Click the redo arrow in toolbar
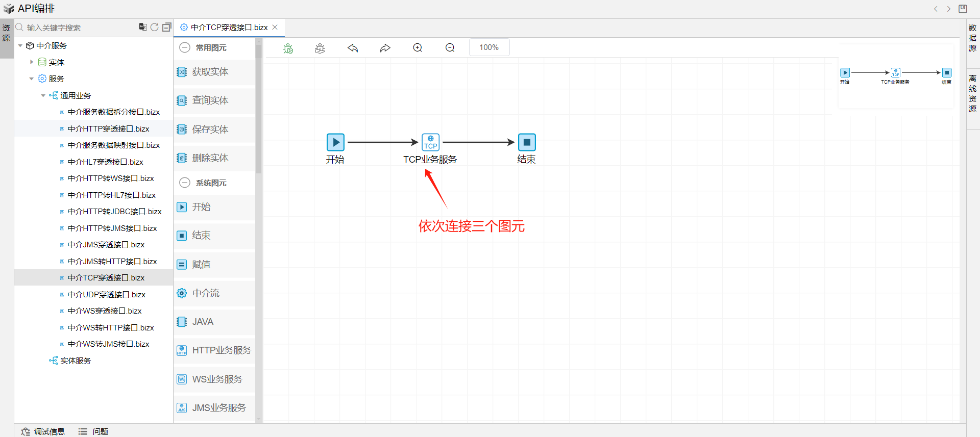 pos(385,48)
